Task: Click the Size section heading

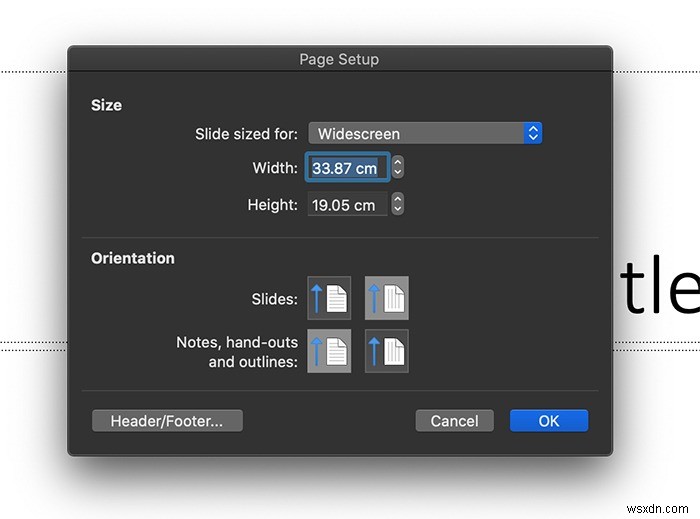Action: tap(106, 105)
